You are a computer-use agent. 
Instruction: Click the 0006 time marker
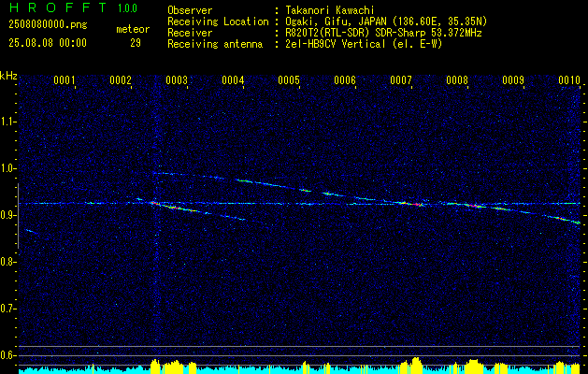pyautogui.click(x=345, y=80)
